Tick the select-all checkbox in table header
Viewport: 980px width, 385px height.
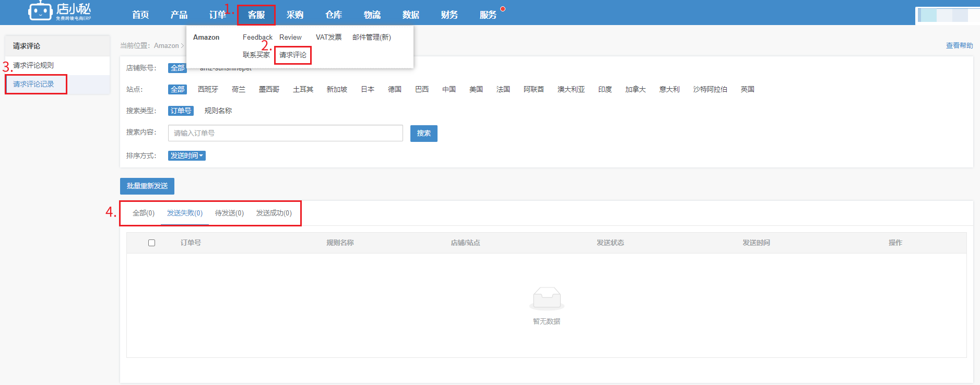[152, 243]
